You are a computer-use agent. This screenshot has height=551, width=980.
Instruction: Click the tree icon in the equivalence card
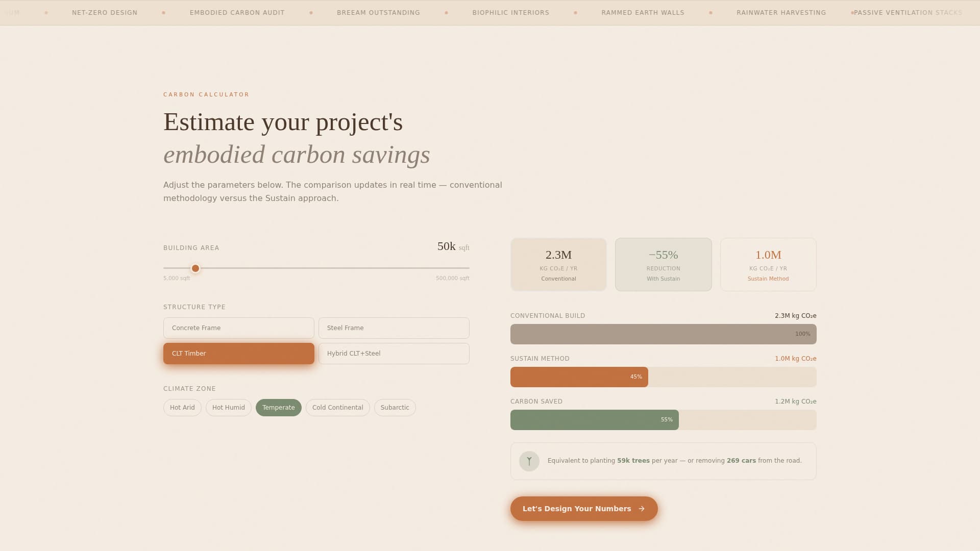pos(529,461)
